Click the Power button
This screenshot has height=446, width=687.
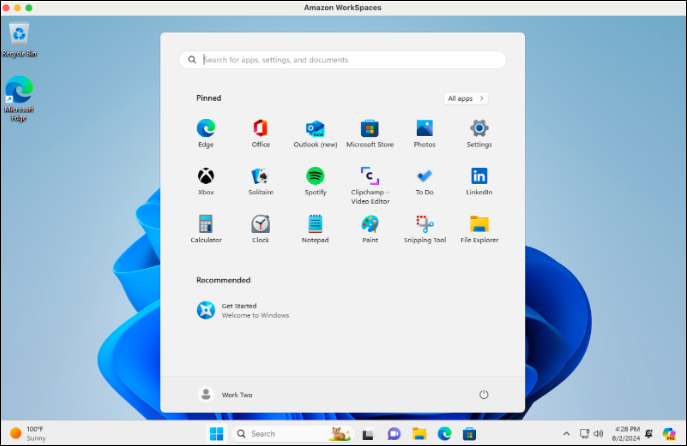[x=484, y=395]
